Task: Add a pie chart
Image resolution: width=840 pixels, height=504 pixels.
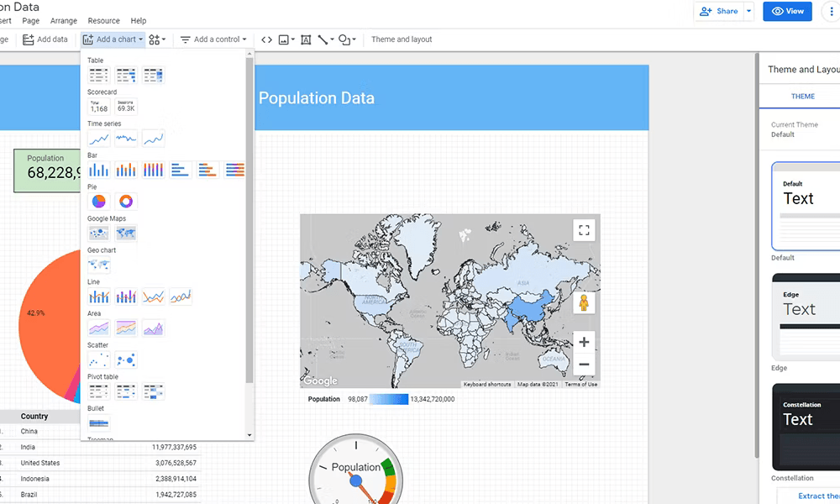Action: [98, 202]
